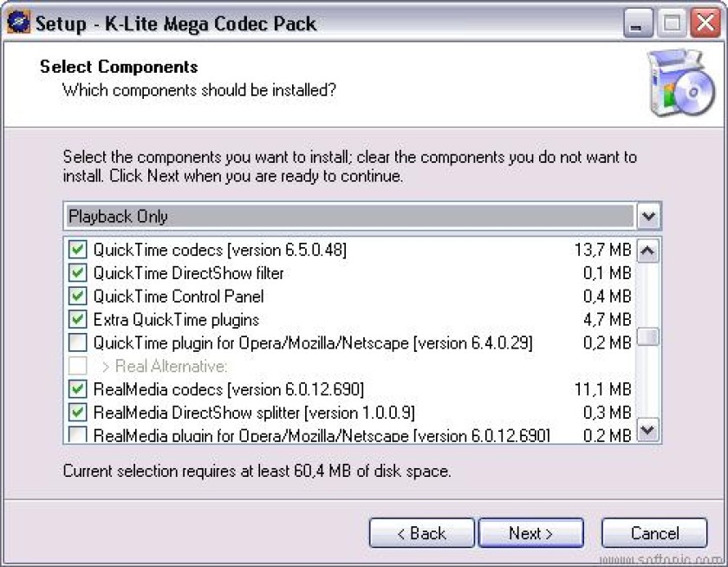The height and width of the screenshot is (567, 728).
Task: Uncheck RealMedia codecs version 6.0.12.690
Action: tap(77, 389)
